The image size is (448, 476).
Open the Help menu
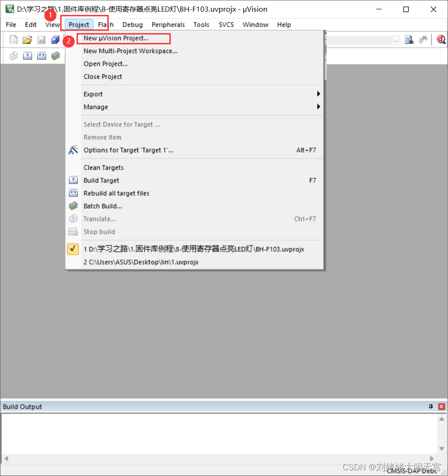284,25
